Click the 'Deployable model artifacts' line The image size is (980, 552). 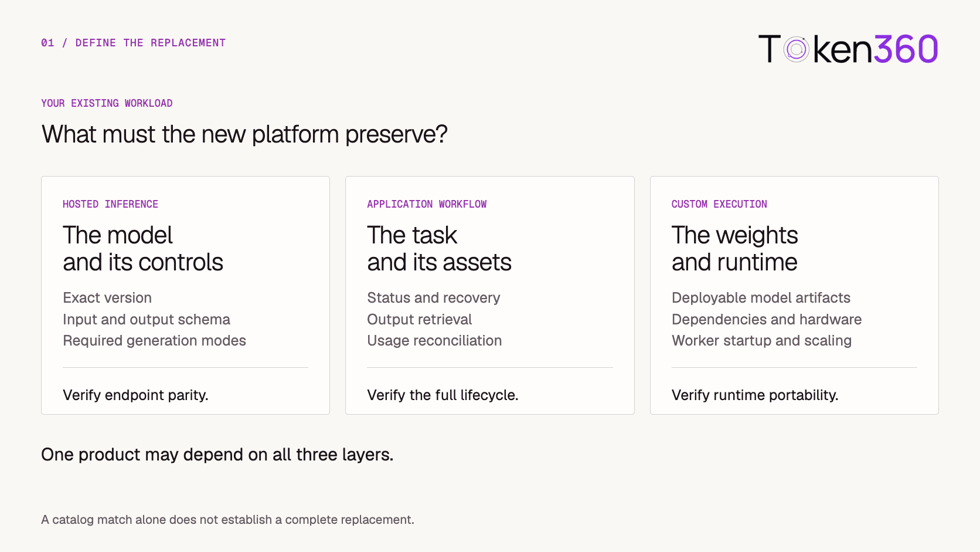(x=761, y=298)
